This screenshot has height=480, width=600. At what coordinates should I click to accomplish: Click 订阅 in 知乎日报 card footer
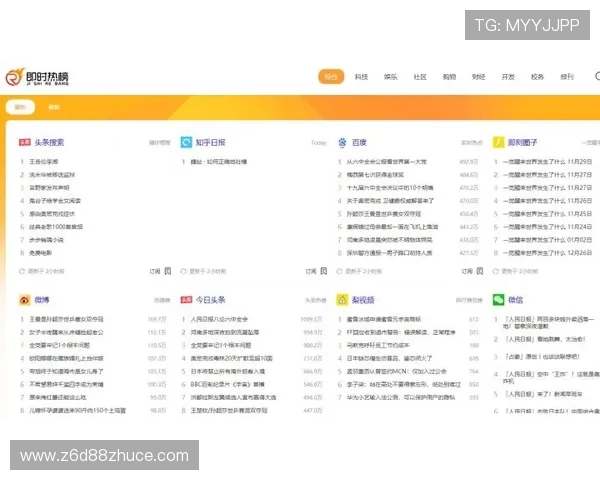point(311,271)
